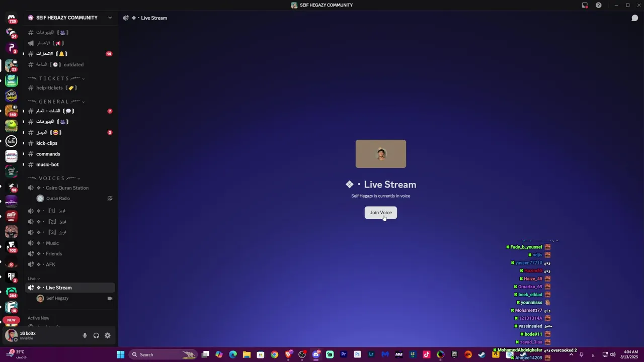Open Discord direct messages home icon
Image resolution: width=644 pixels, height=362 pixels.
pyautogui.click(x=11, y=18)
